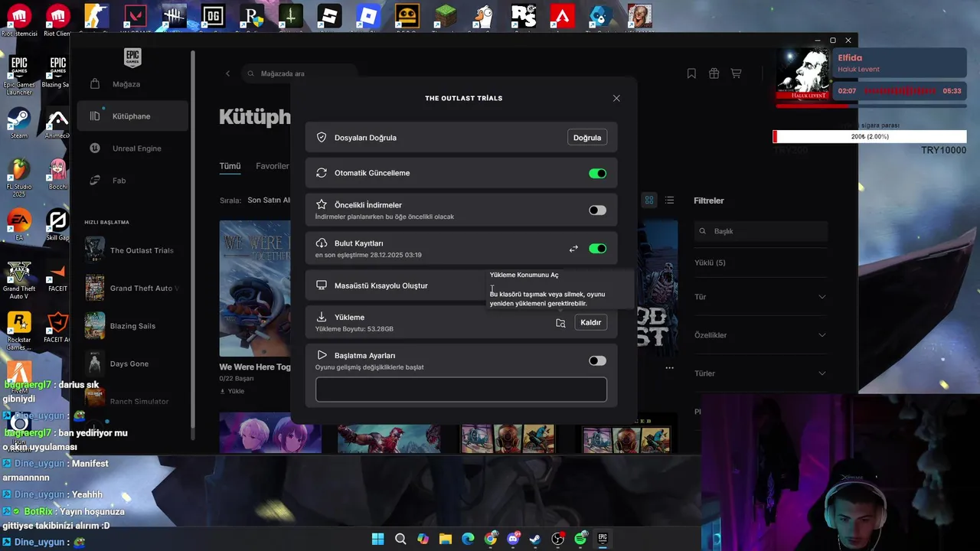
Task: Turn off the Bulut Kayıtları toggle
Action: click(x=597, y=249)
